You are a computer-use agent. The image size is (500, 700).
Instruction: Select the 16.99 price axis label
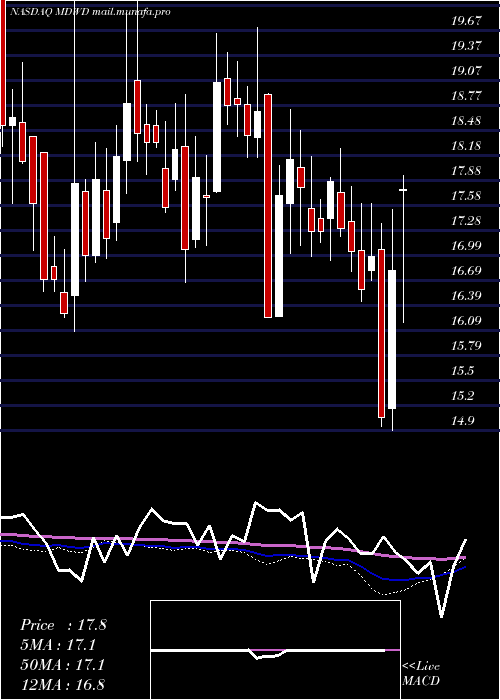466,246
